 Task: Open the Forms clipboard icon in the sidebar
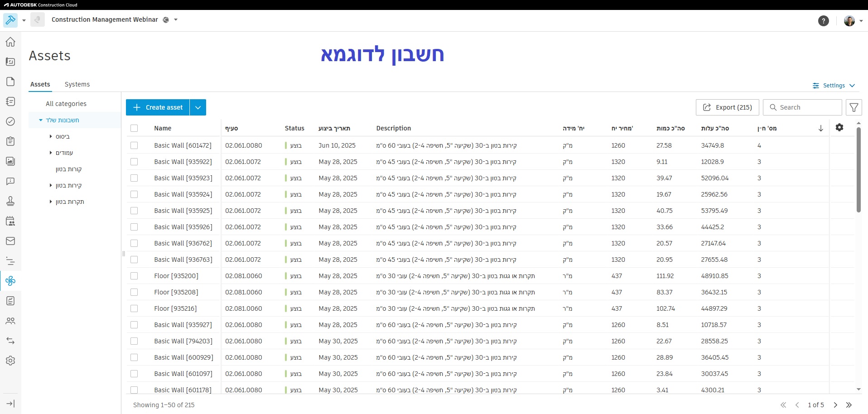(x=10, y=141)
